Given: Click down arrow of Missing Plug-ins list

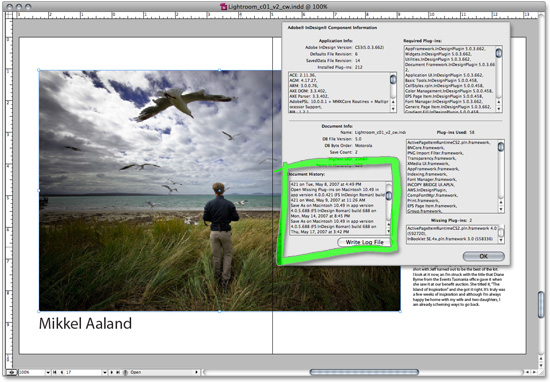Looking at the screenshot, I should pyautogui.click(x=501, y=240).
